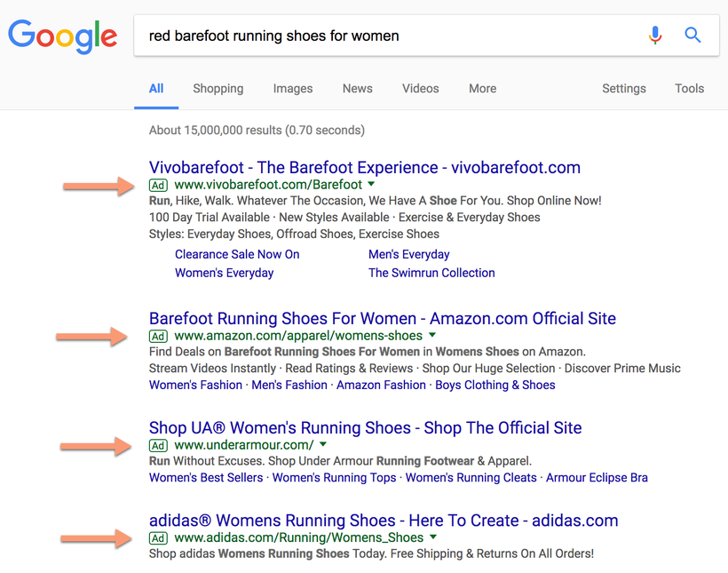728x573 pixels.
Task: Switch to the Videos tab
Action: (x=421, y=88)
